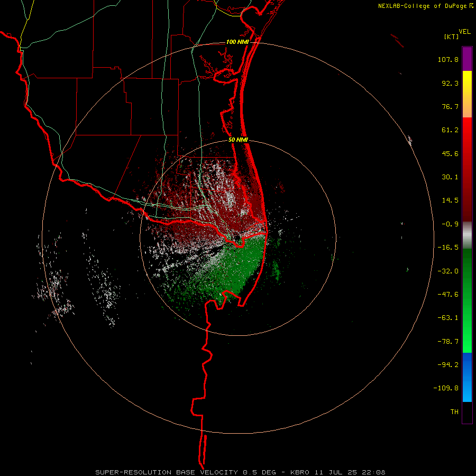Click the 45.6 legend value
This screenshot has height=476, width=476.
450,153
